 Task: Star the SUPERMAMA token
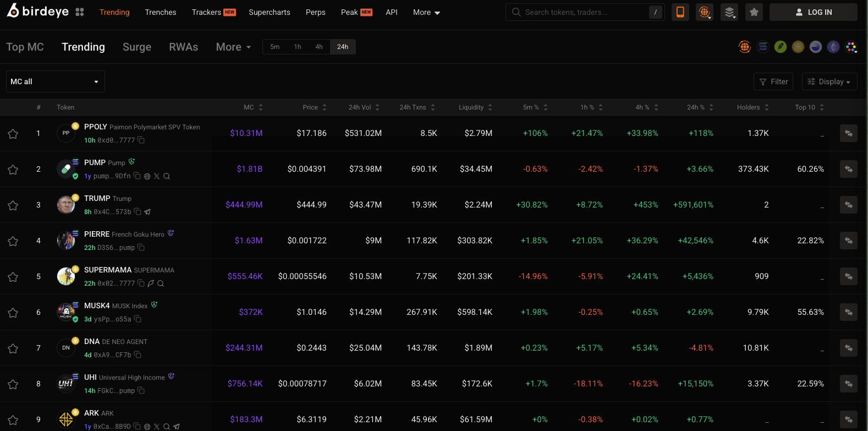point(13,277)
